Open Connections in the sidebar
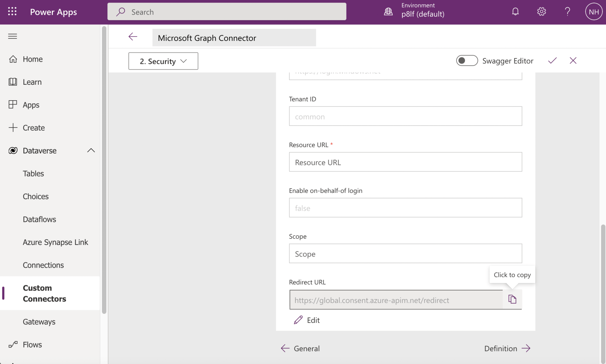Image resolution: width=606 pixels, height=364 pixels. (x=43, y=265)
